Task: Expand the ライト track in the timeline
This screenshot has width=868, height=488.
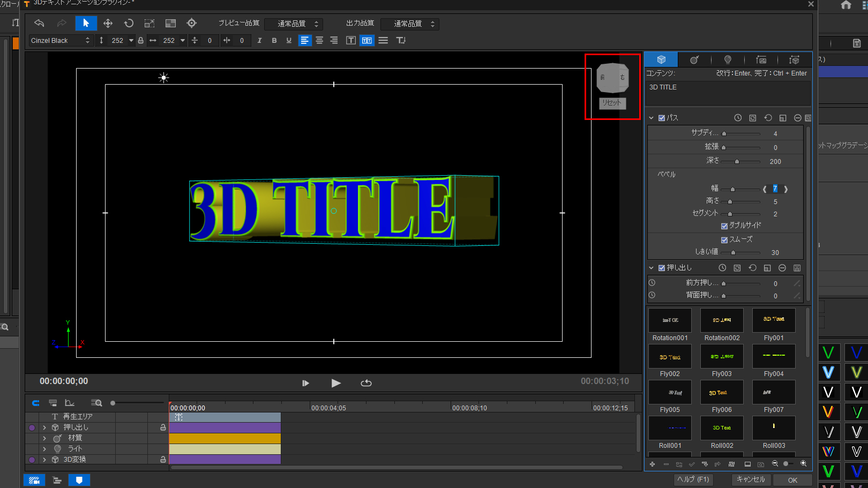Action: click(45, 448)
